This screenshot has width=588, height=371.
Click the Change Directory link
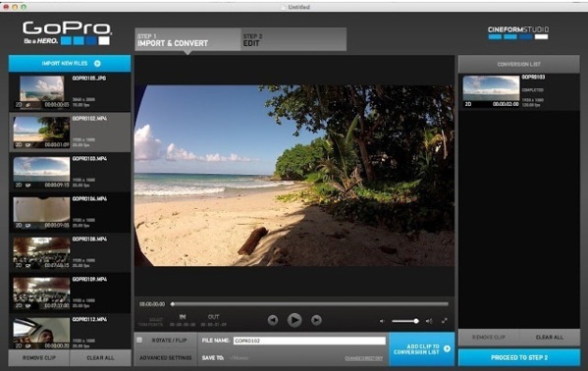[363, 358]
